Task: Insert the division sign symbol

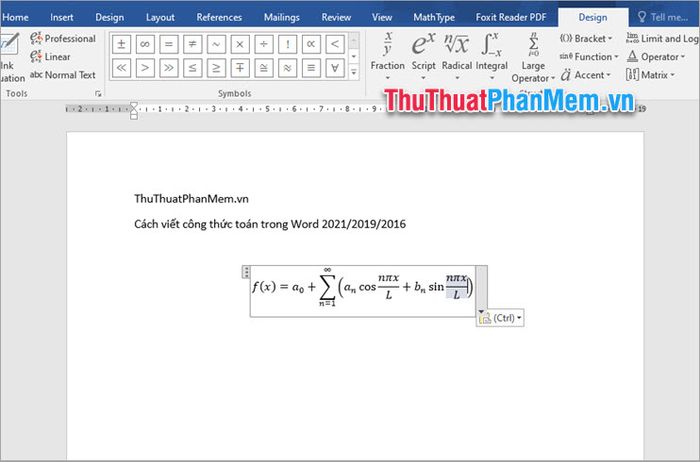Action: point(263,44)
